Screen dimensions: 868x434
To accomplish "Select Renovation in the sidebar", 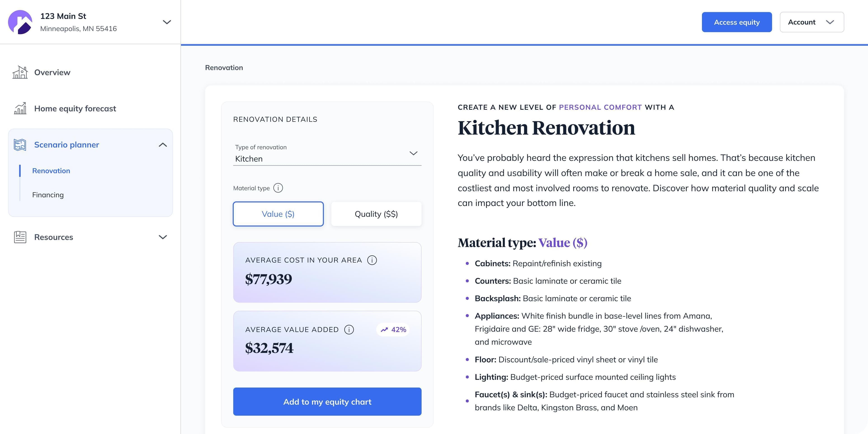I will [x=51, y=171].
